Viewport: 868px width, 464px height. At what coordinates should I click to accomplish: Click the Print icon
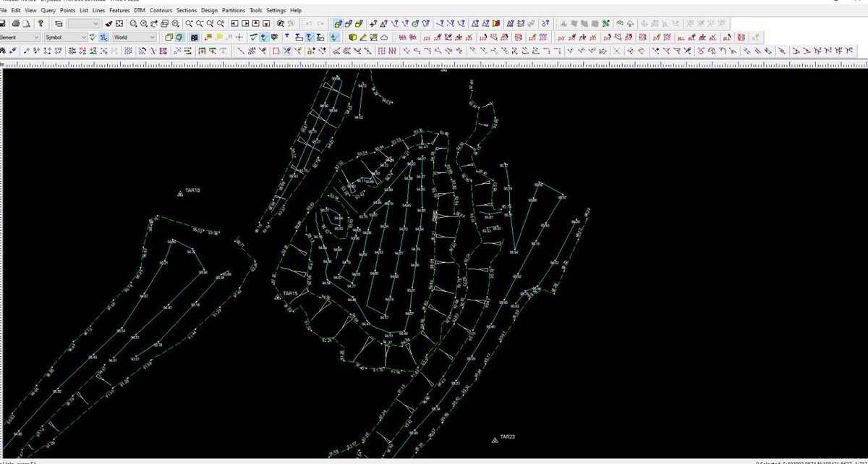(x=15, y=23)
